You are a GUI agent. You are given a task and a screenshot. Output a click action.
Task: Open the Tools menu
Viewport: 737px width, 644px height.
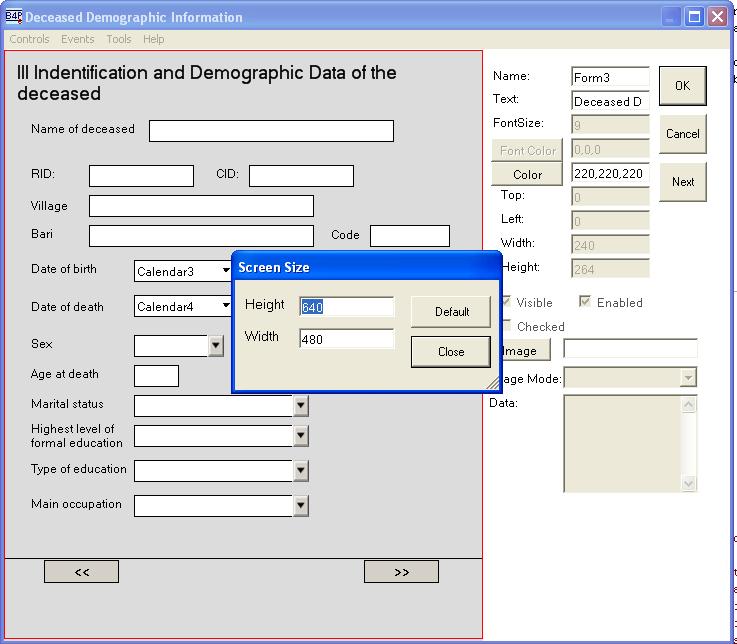(x=118, y=39)
